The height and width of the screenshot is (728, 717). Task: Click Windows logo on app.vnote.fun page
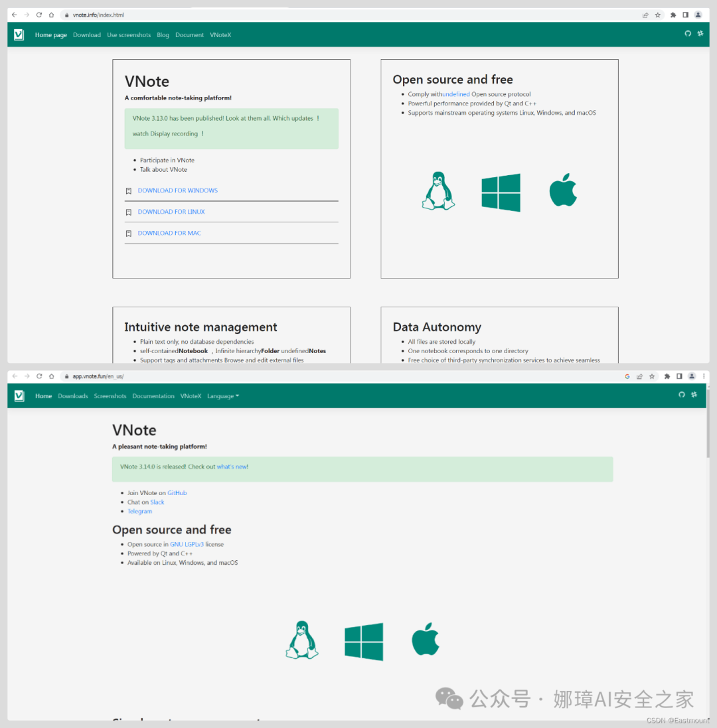point(364,642)
